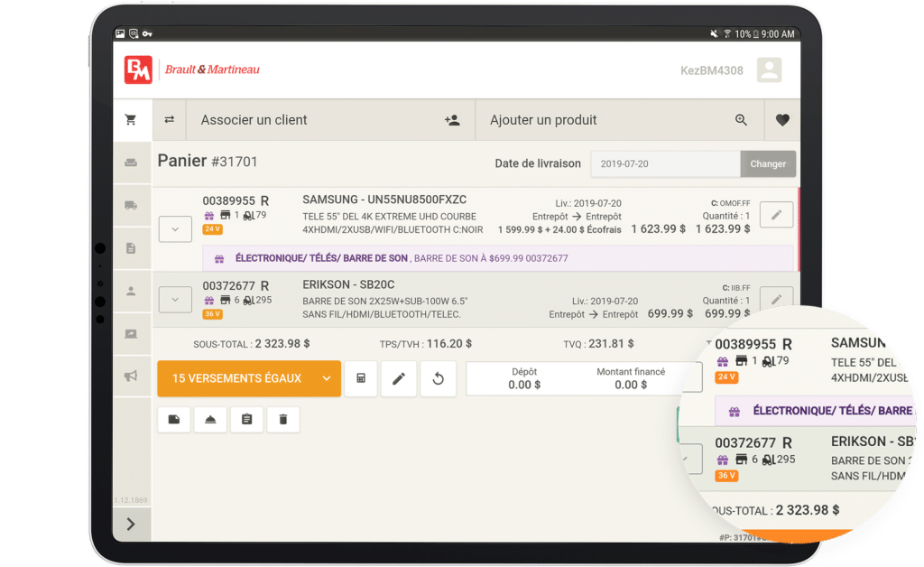The image size is (924, 567).
Task: Click the TPS/TVH value 116.20 $
Action: tap(449, 344)
